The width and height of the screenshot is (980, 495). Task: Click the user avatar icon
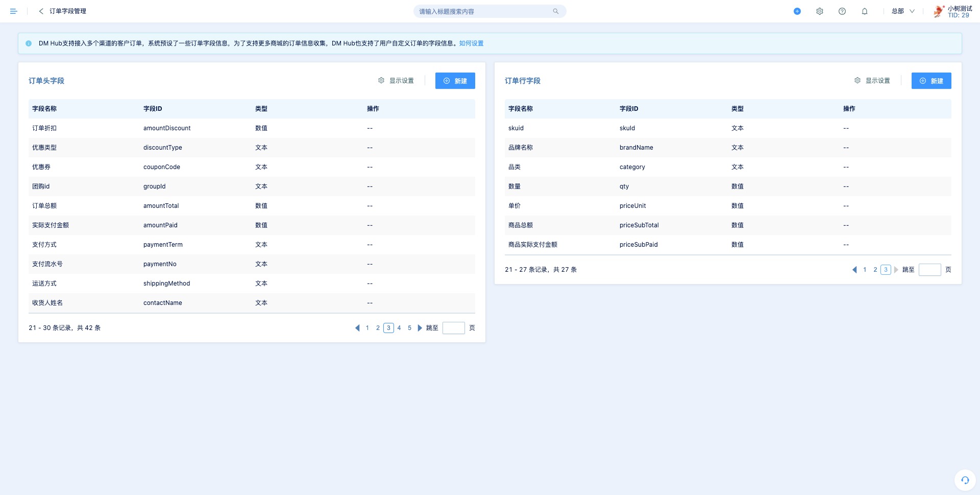click(939, 11)
